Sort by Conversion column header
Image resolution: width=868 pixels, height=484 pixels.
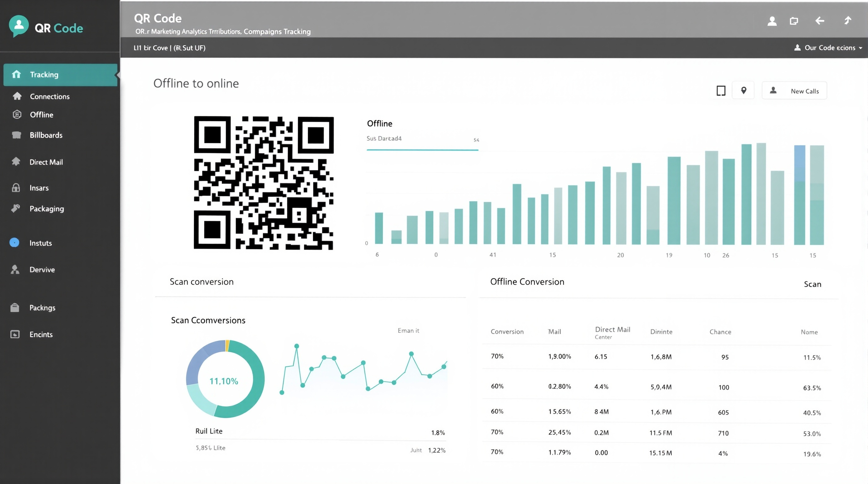tap(507, 331)
